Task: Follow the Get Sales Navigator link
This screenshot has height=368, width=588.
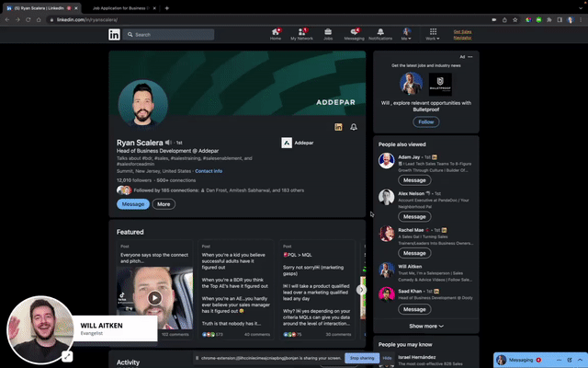Action: 462,35
